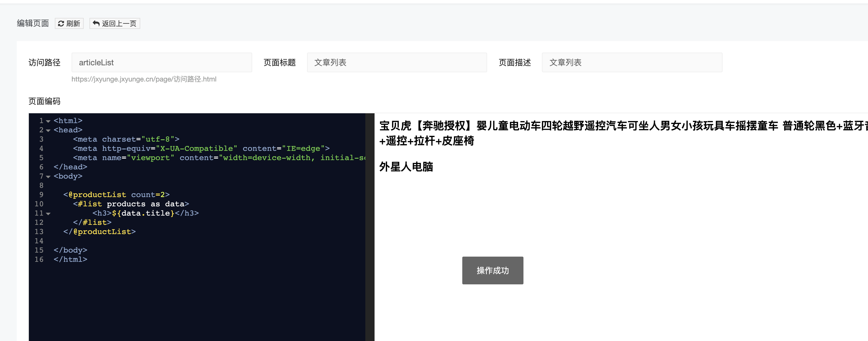Click closing </@productList> on line 13
The image size is (868, 341).
pyautogui.click(x=99, y=232)
